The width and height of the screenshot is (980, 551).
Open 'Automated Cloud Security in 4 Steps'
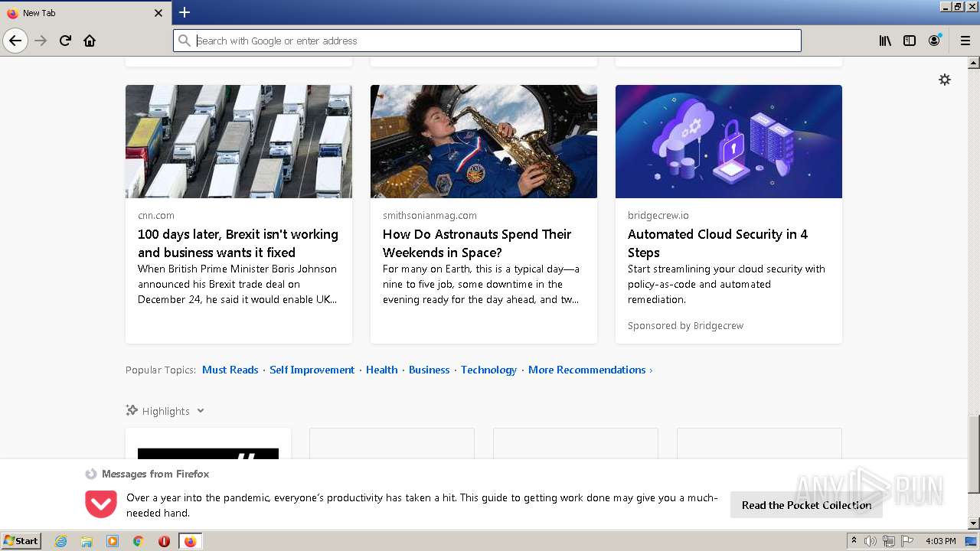click(717, 243)
